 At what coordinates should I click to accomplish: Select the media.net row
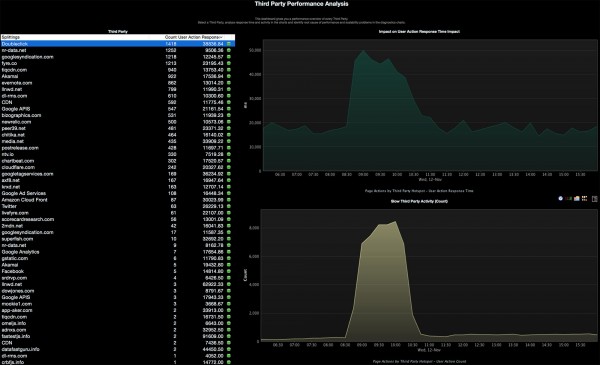pos(117,142)
